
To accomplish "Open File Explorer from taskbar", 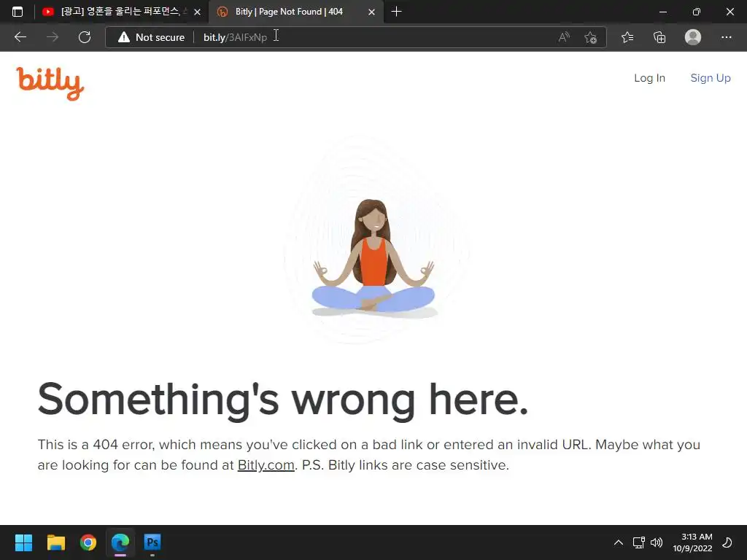I will 55,542.
